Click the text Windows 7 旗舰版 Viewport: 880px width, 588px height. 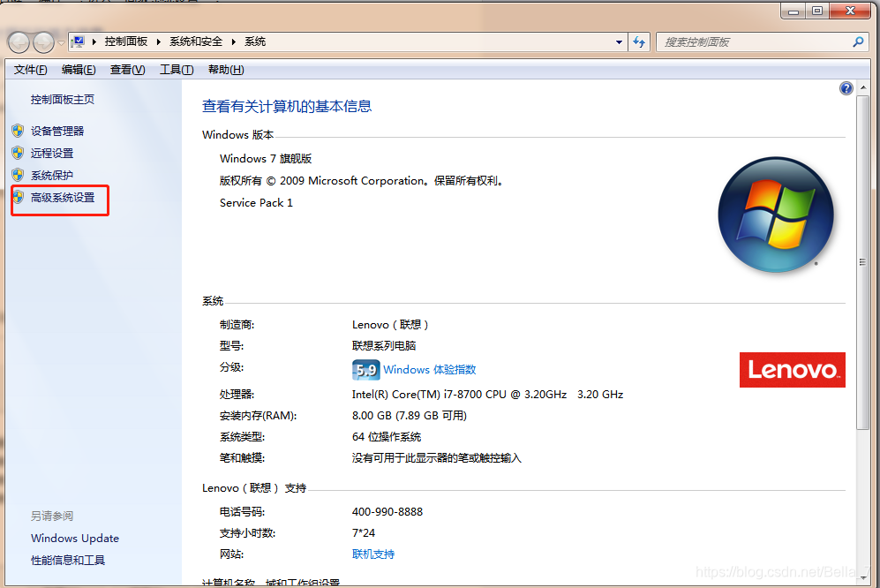266,159
